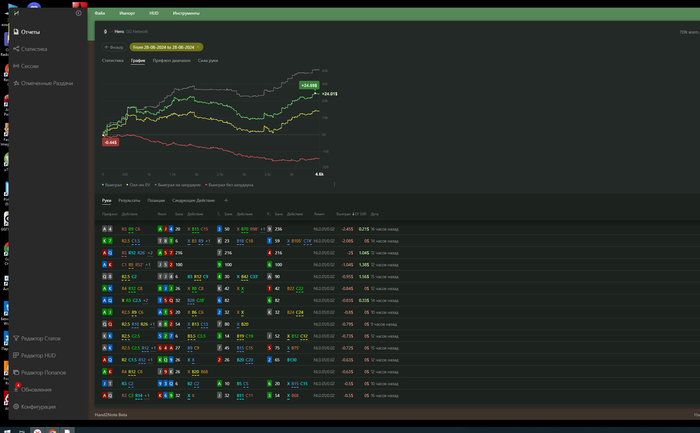700x433 pixels.
Task: Open Конфигурация settings in the sidebar
Action: coord(38,406)
